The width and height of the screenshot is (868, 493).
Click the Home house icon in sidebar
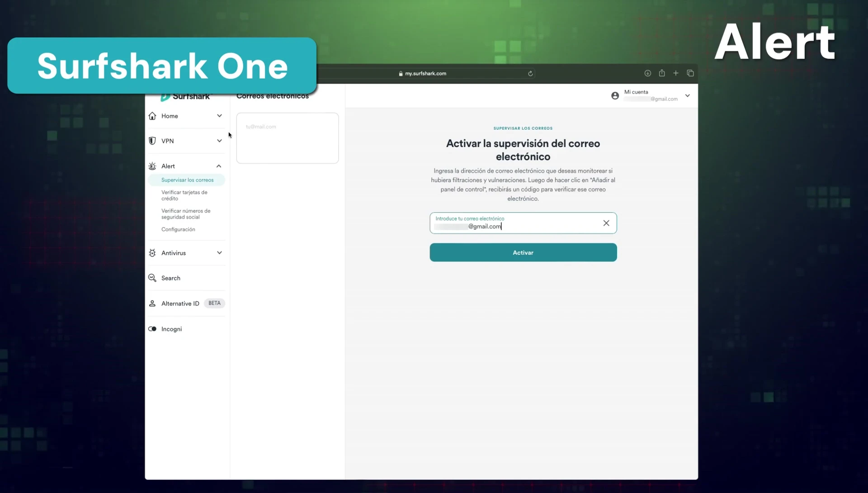[152, 116]
